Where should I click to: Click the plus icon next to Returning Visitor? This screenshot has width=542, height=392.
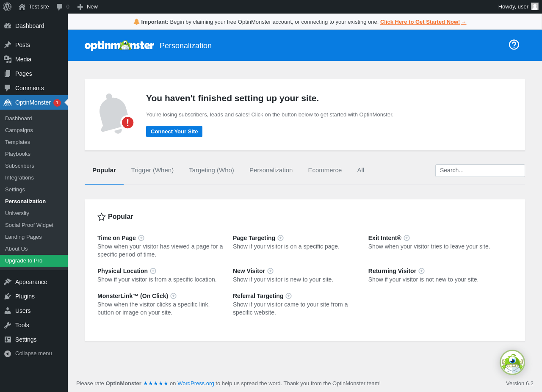(x=422, y=271)
